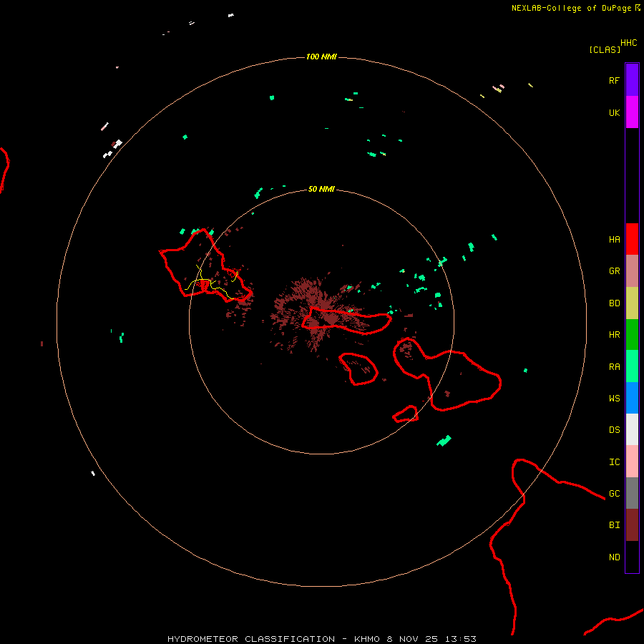The width and height of the screenshot is (644, 644).
Task: Select the WS blue legend swatch
Action: pyautogui.click(x=632, y=398)
